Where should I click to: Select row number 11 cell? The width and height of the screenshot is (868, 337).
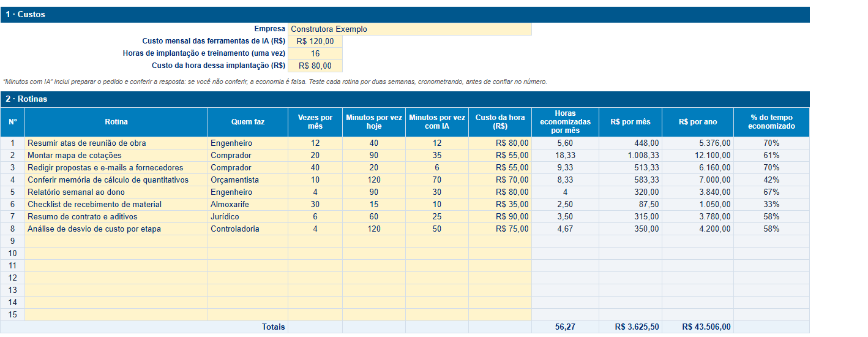point(12,265)
